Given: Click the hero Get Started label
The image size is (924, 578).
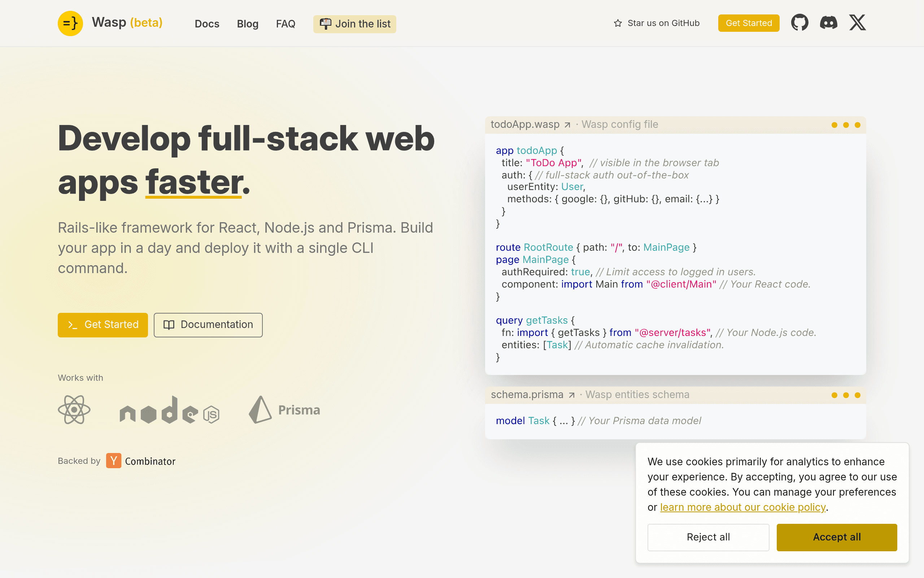Looking at the screenshot, I should coord(112,324).
